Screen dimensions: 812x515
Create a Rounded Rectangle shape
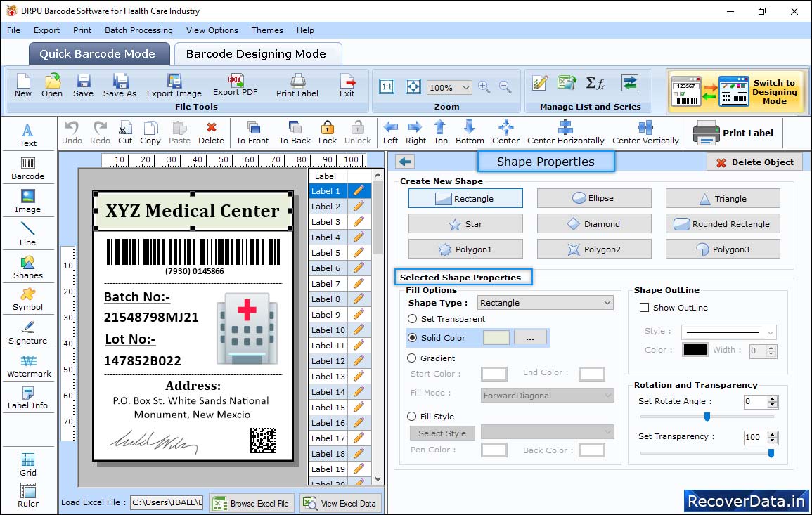pyautogui.click(x=723, y=223)
